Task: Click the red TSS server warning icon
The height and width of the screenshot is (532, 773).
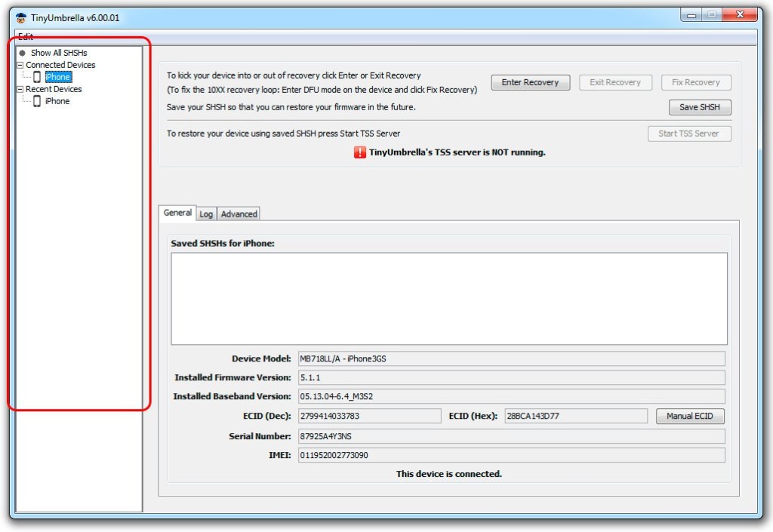Action: pyautogui.click(x=360, y=152)
